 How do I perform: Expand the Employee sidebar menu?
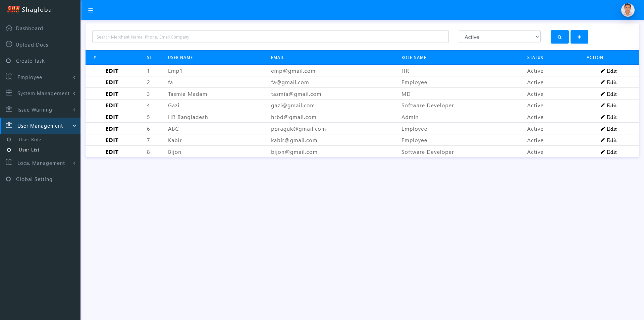tap(40, 77)
